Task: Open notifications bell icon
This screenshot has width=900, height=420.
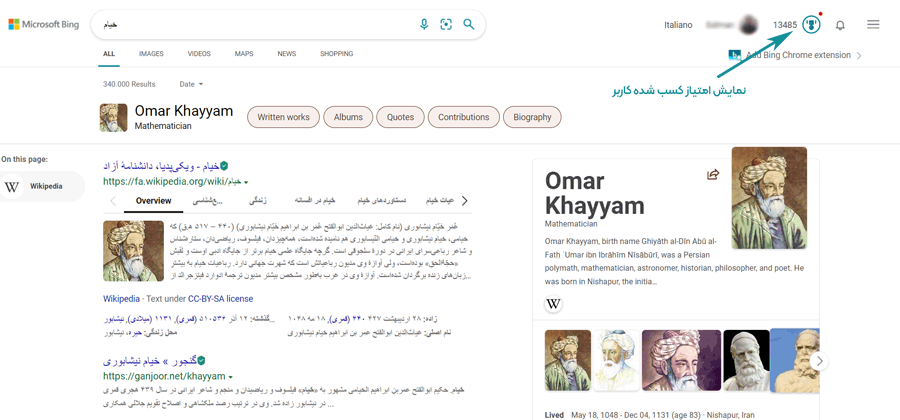Action: coord(840,25)
